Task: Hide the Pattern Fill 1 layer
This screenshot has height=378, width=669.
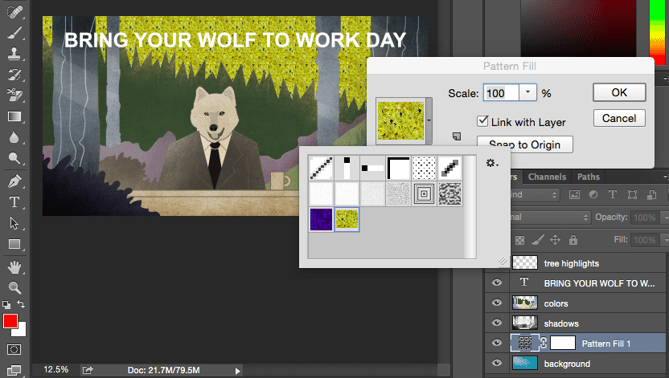Action: [x=497, y=343]
